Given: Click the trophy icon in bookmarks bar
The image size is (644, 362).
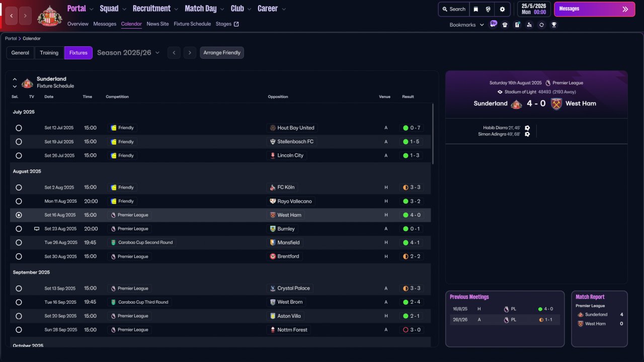Looking at the screenshot, I should [x=554, y=25].
